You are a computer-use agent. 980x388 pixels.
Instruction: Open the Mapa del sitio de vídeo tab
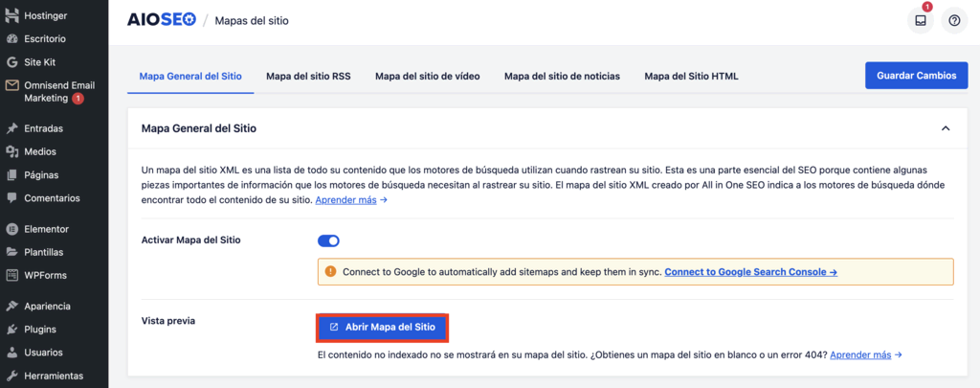(x=427, y=76)
